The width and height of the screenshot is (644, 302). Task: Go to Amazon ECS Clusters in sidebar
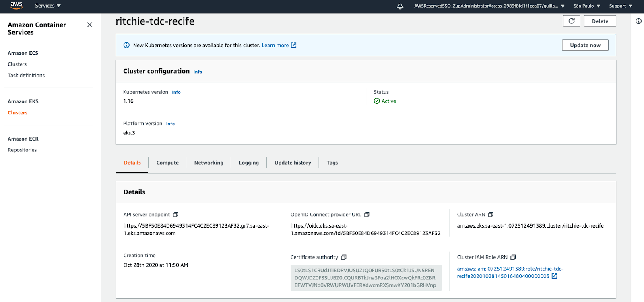click(17, 64)
